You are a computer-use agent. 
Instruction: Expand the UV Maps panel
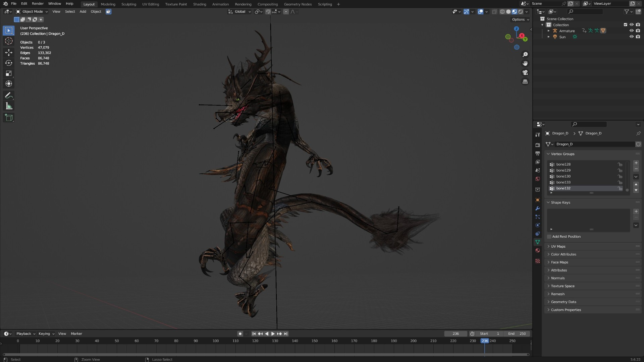click(558, 246)
